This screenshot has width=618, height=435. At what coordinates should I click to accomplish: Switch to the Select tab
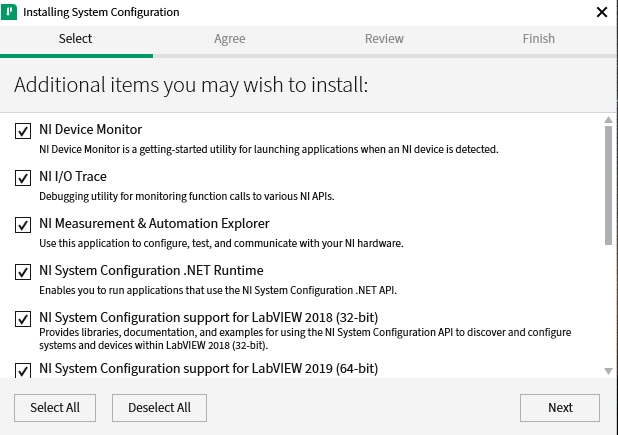pos(75,39)
